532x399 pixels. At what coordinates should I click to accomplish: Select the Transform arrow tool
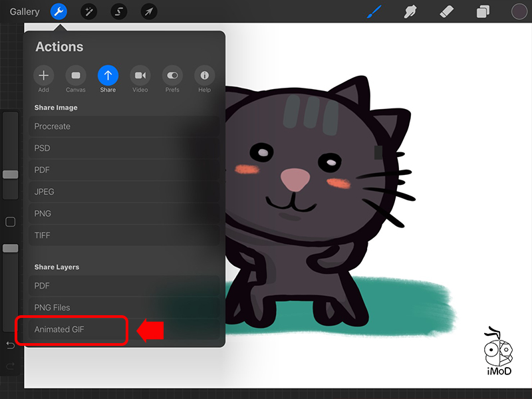pyautogui.click(x=149, y=11)
